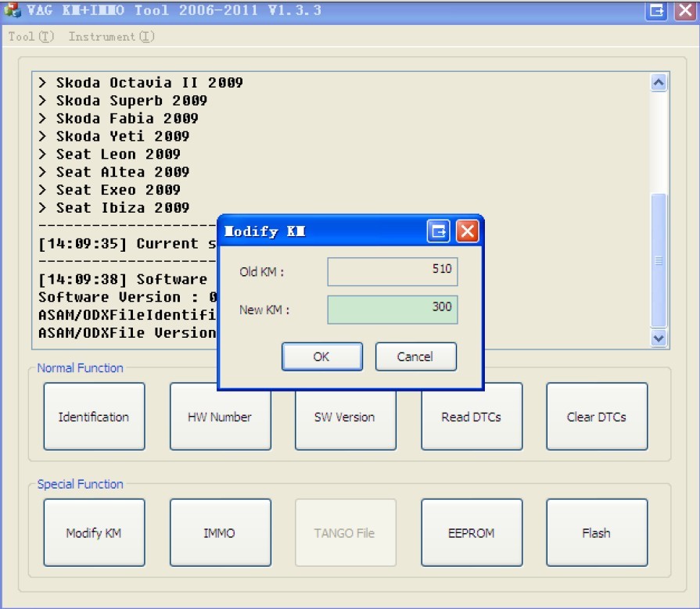Select the Seat Leon 2009 log line
The image size is (700, 609).
pyautogui.click(x=109, y=154)
